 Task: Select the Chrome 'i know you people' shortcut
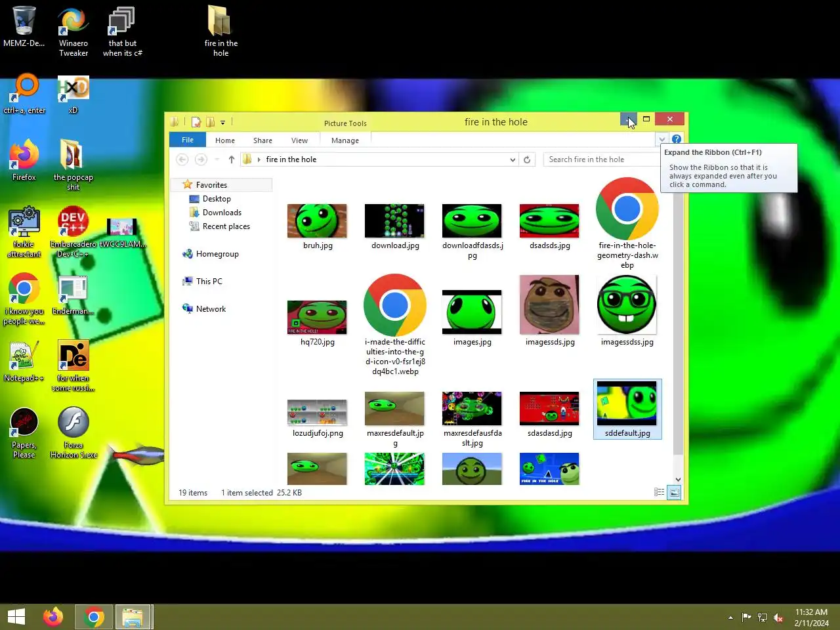(24, 299)
